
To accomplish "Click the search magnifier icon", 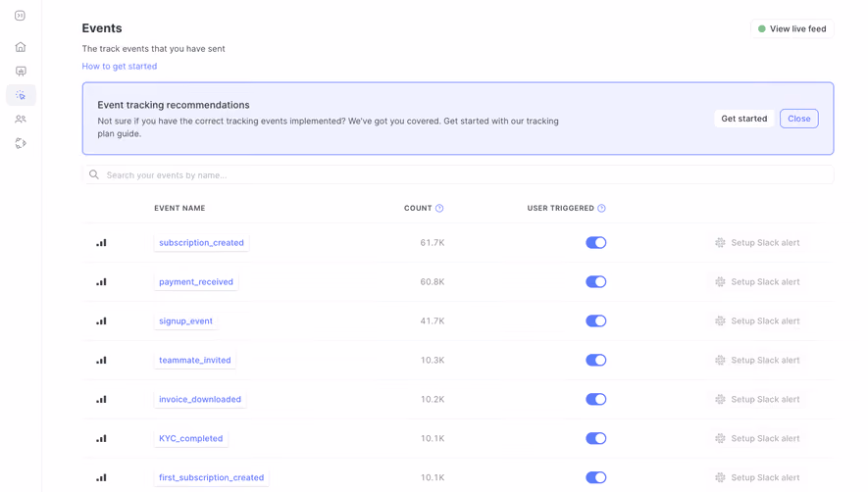I will click(x=94, y=174).
